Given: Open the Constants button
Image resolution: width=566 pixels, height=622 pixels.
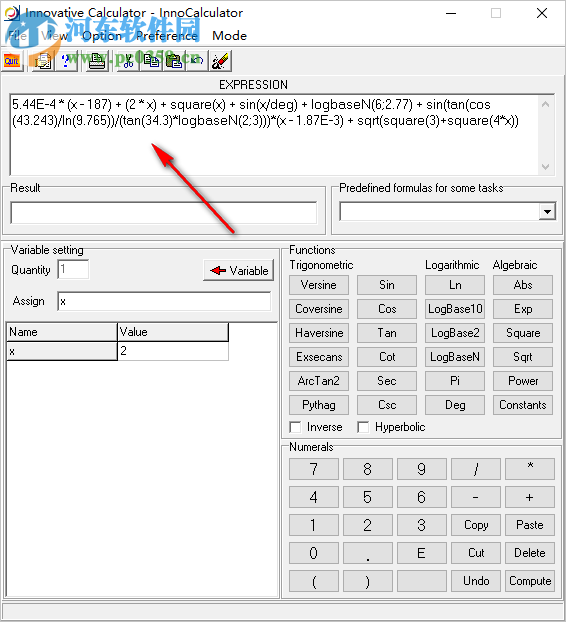Looking at the screenshot, I should (x=523, y=405).
